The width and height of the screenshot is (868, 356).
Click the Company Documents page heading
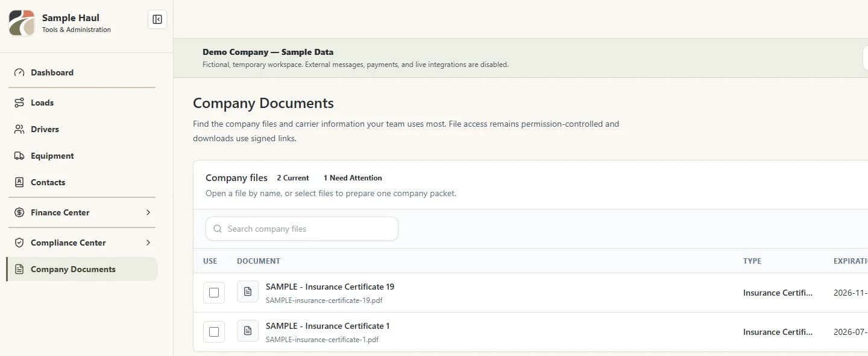pyautogui.click(x=263, y=103)
